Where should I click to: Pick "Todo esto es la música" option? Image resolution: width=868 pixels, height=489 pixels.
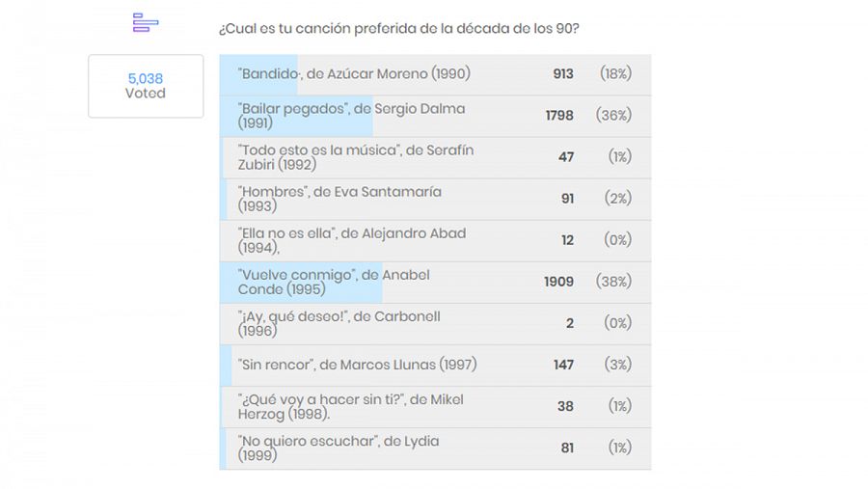coord(355,157)
